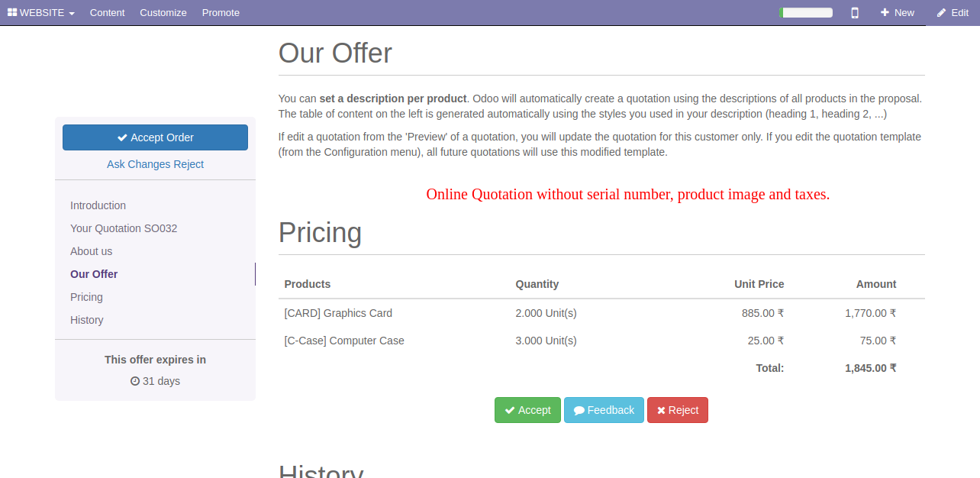Image resolution: width=980 pixels, height=478 pixels.
Task: Click the red Reject button
Action: tap(678, 410)
